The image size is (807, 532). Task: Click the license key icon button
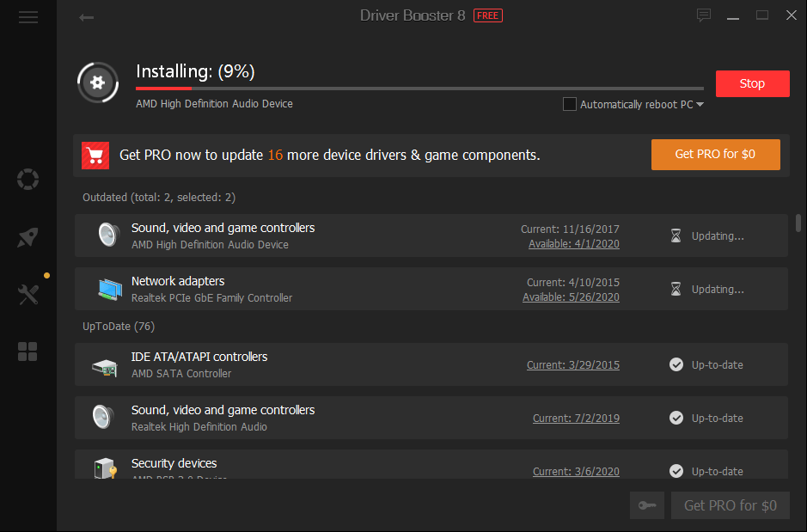(647, 505)
